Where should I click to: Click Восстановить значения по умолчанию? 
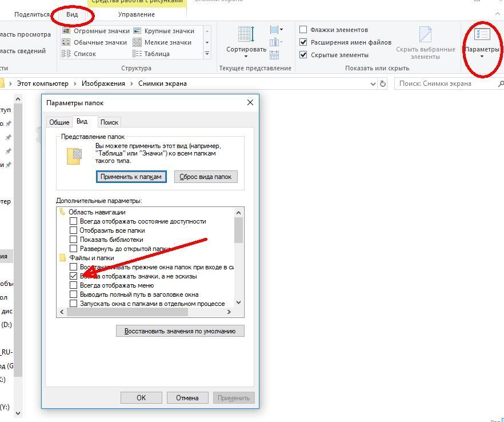point(180,331)
